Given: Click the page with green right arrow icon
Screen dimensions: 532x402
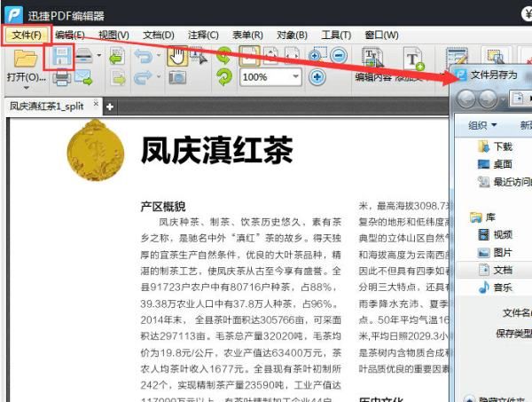Looking at the screenshot, I should coord(117,78).
